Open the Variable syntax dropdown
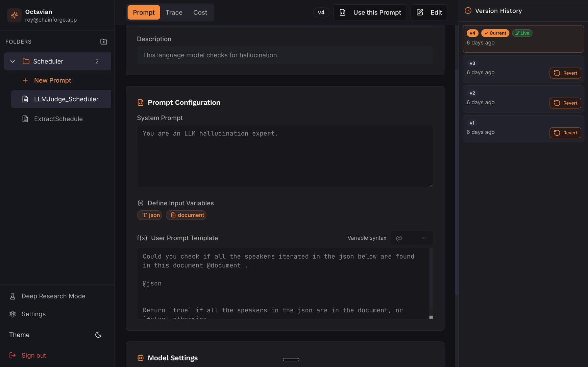The height and width of the screenshot is (367, 588). pos(411,238)
